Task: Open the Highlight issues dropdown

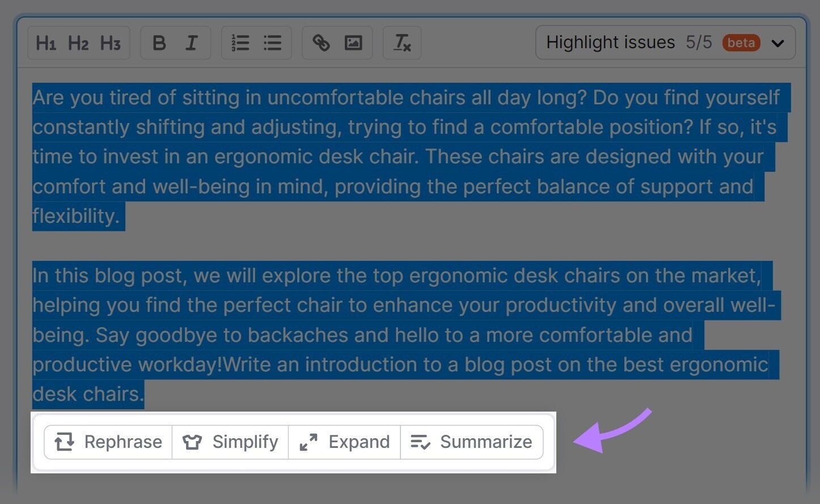Action: [610, 43]
